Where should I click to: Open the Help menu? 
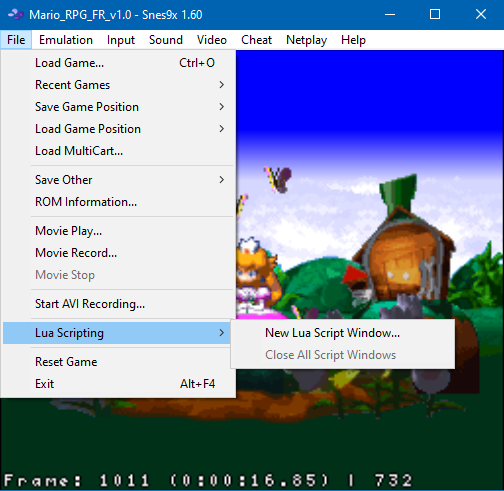point(353,40)
